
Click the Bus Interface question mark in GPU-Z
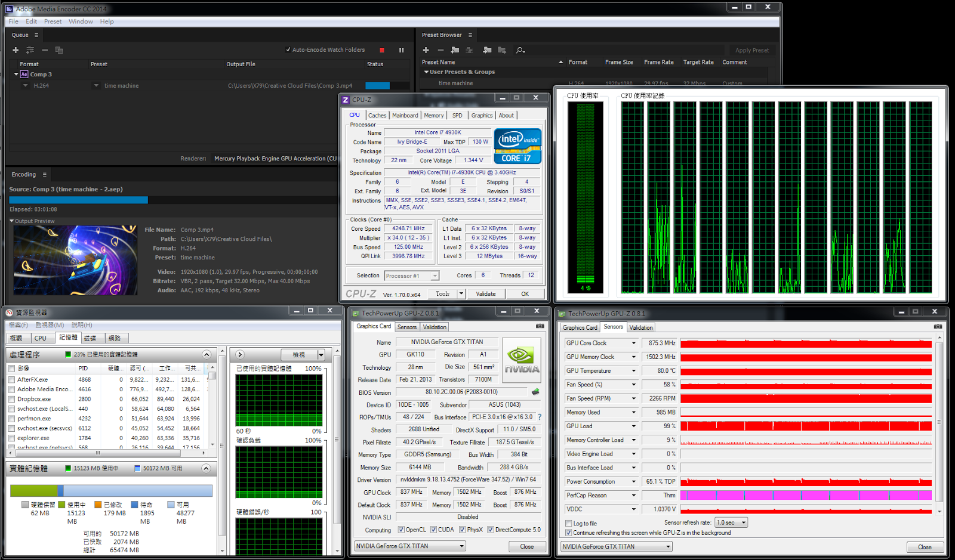(x=540, y=417)
